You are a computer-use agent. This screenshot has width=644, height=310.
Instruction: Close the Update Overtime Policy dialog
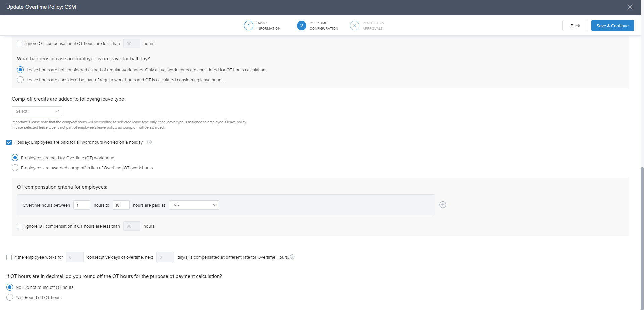pos(630,7)
